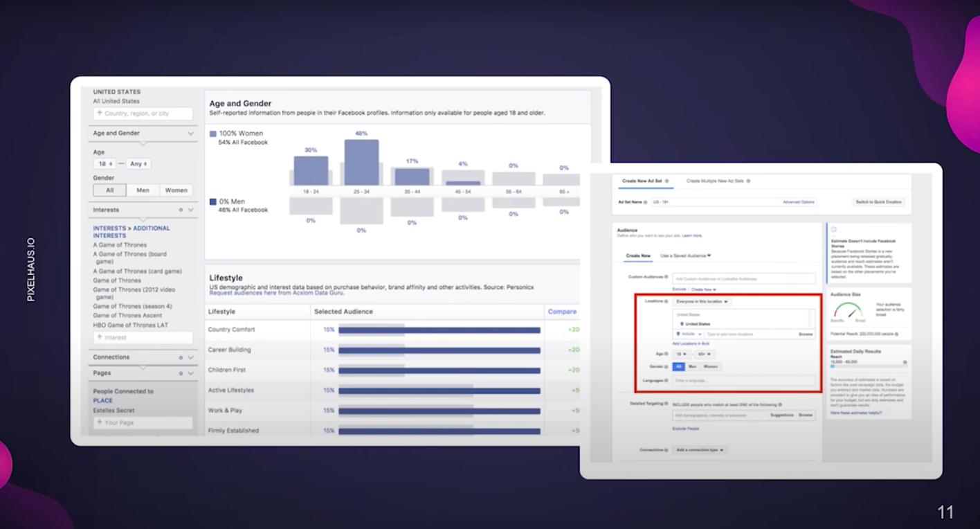Switch to Create Multiple New Ad Sets tab
The width and height of the screenshot is (980, 529).
pos(718,181)
